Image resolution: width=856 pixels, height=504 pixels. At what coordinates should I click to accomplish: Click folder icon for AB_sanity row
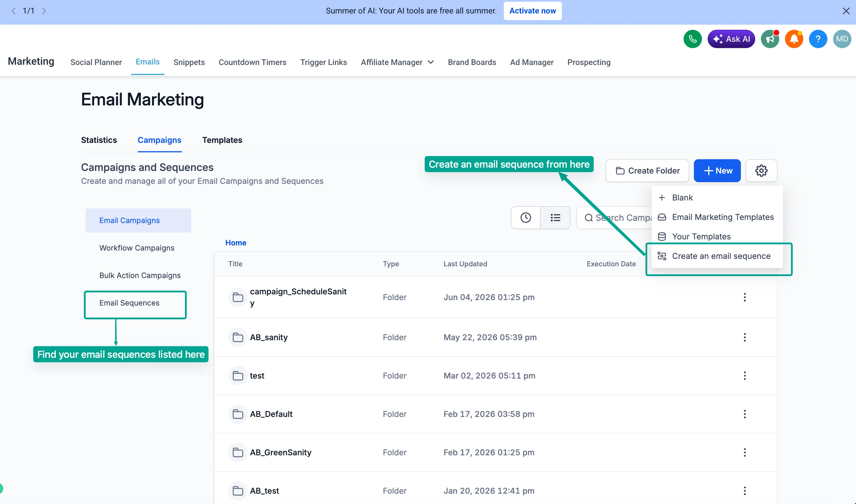tap(238, 337)
